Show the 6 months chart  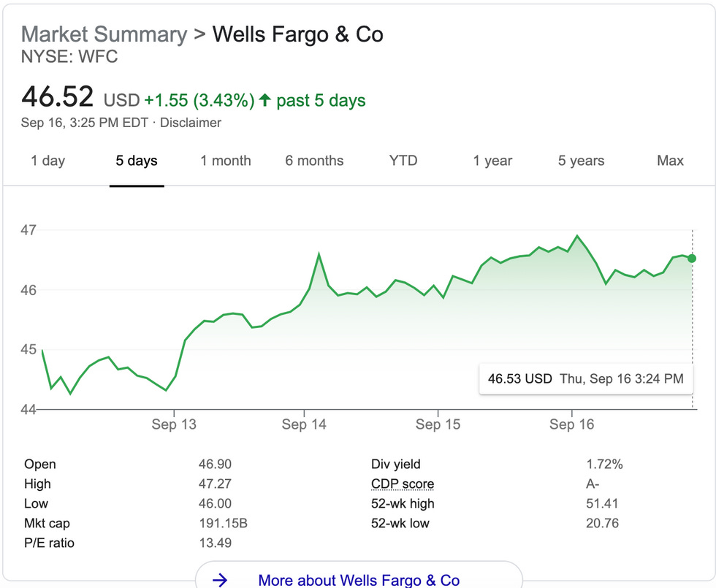[x=314, y=161]
